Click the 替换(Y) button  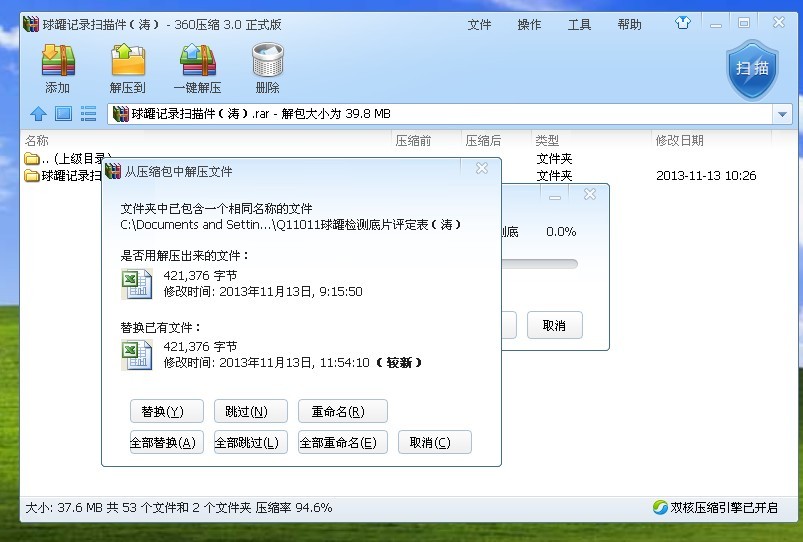(167, 411)
